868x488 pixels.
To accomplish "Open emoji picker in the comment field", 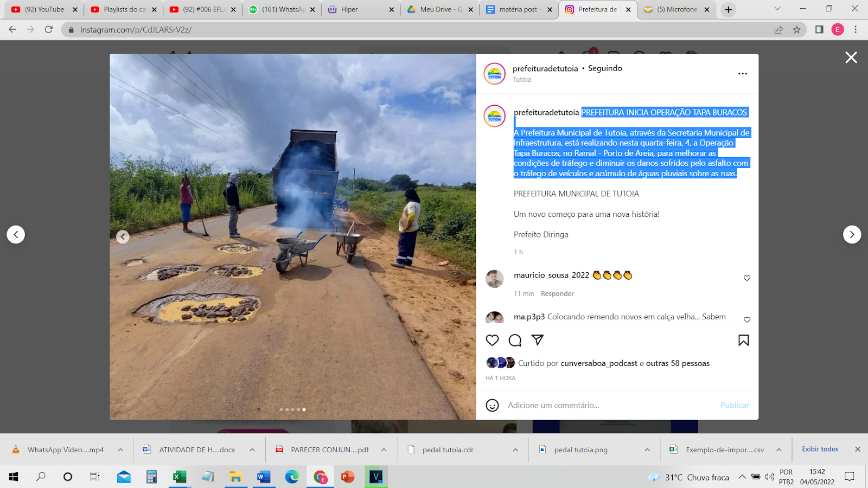I will (492, 405).
